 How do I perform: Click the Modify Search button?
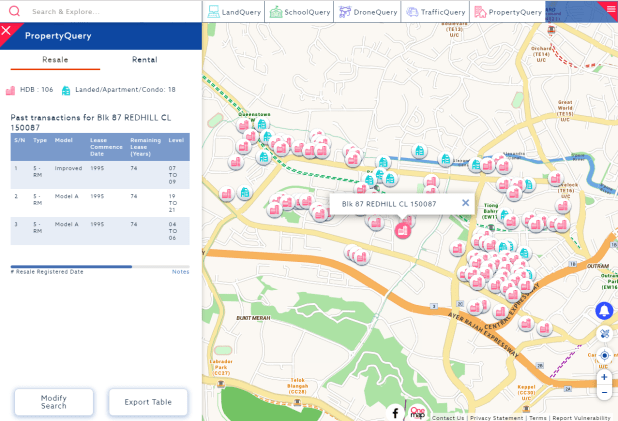coord(54,402)
